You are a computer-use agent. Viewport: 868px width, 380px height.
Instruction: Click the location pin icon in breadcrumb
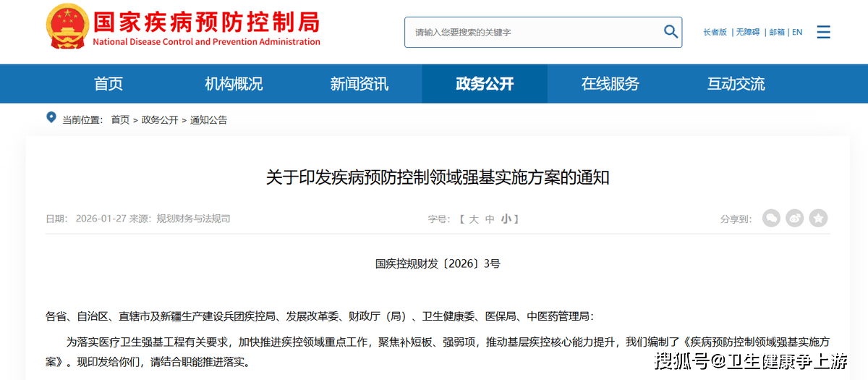pyautogui.click(x=51, y=118)
